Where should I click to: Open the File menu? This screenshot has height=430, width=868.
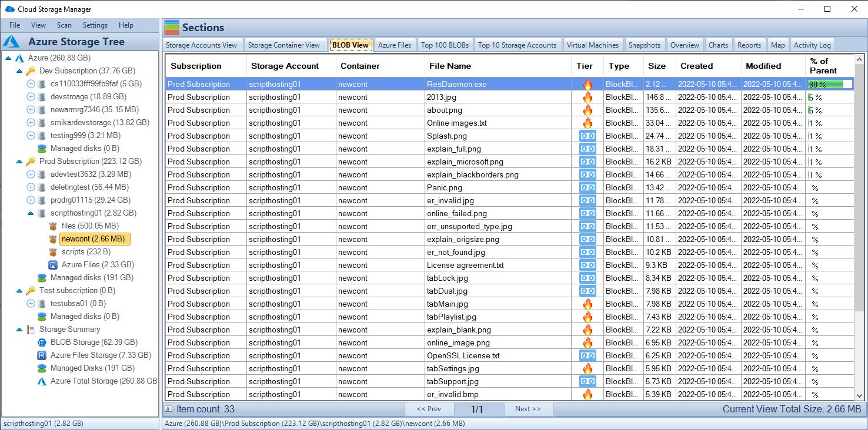15,25
